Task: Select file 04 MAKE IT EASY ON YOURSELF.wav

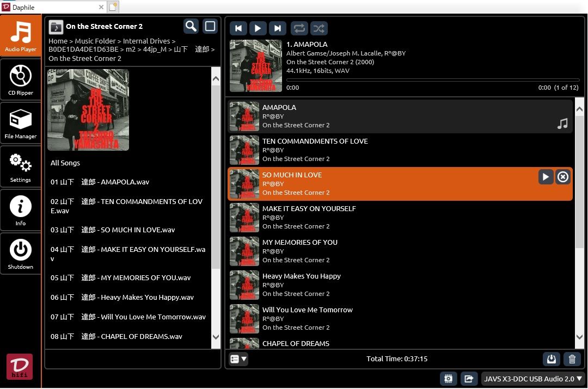Action: [x=128, y=254]
